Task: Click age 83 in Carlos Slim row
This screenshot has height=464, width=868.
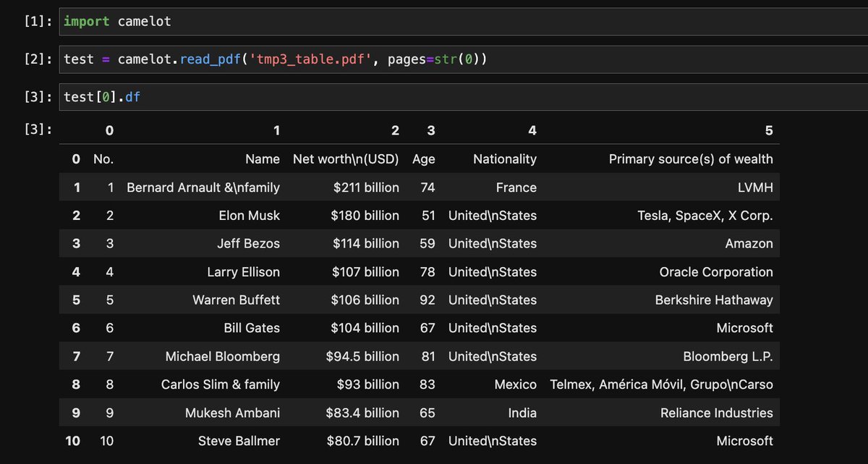Action: coord(428,384)
